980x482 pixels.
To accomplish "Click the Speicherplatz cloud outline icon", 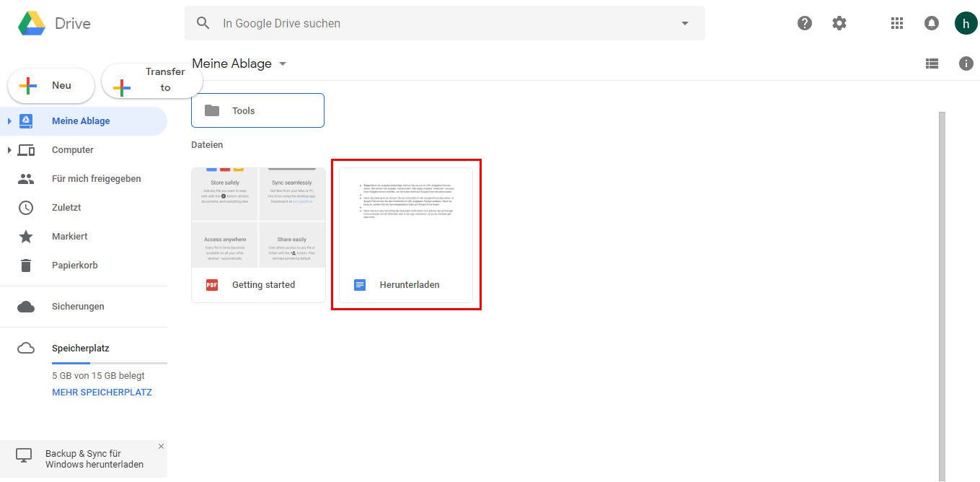I will [26, 349].
